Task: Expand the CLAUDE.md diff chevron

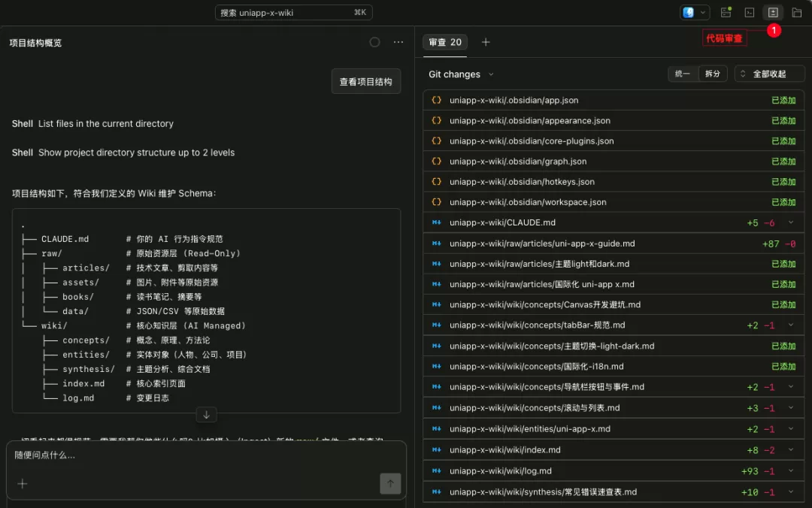Action: point(791,222)
